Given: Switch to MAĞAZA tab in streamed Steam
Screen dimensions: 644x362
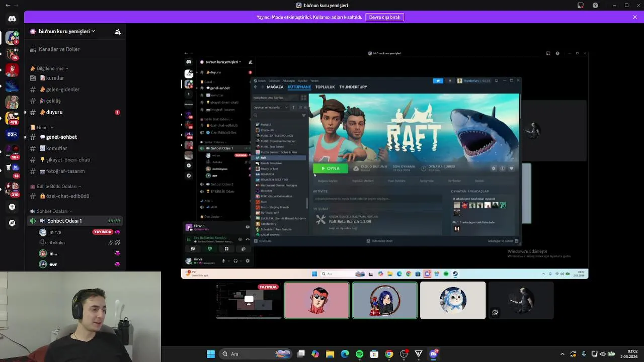Looking at the screenshot, I should coord(275,87).
